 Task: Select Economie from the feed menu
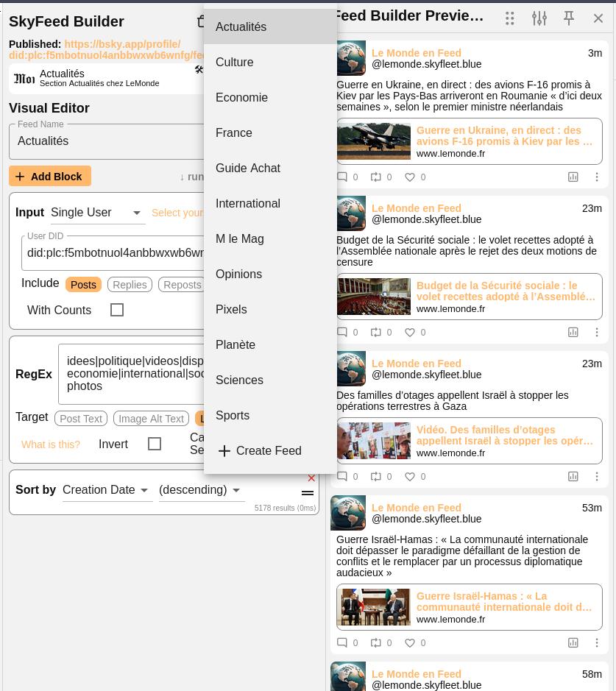[x=270, y=97]
